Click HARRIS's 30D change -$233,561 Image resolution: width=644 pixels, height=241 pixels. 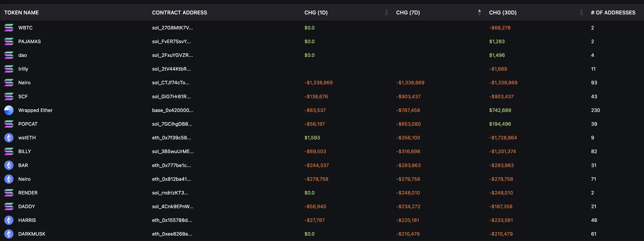click(501, 220)
